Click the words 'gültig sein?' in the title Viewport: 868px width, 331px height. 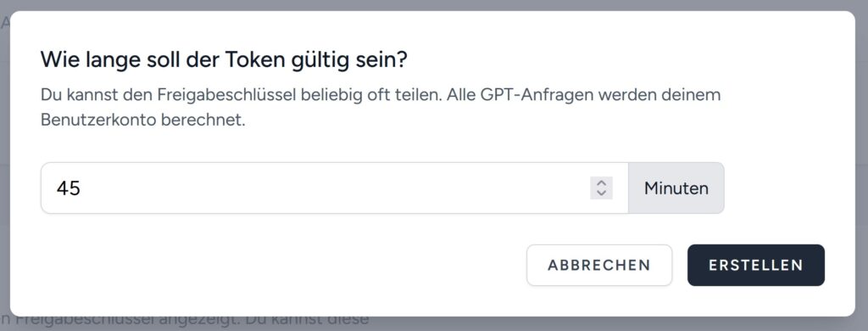(x=348, y=60)
